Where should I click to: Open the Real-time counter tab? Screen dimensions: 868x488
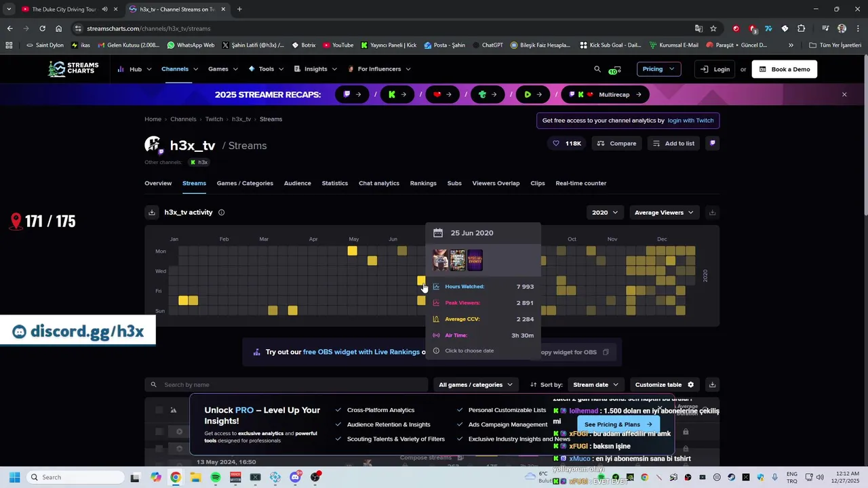coord(580,183)
